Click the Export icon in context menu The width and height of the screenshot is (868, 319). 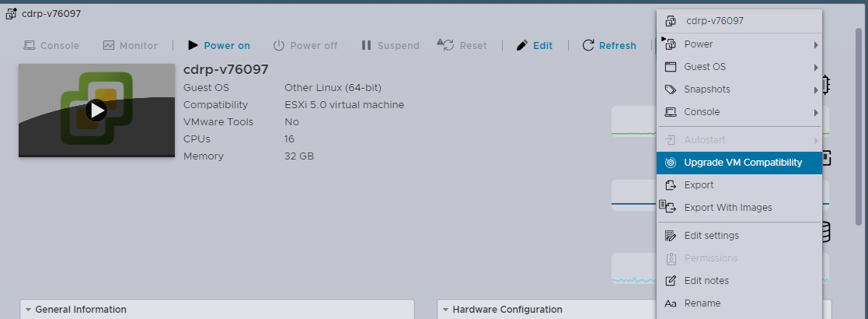pyautogui.click(x=670, y=185)
